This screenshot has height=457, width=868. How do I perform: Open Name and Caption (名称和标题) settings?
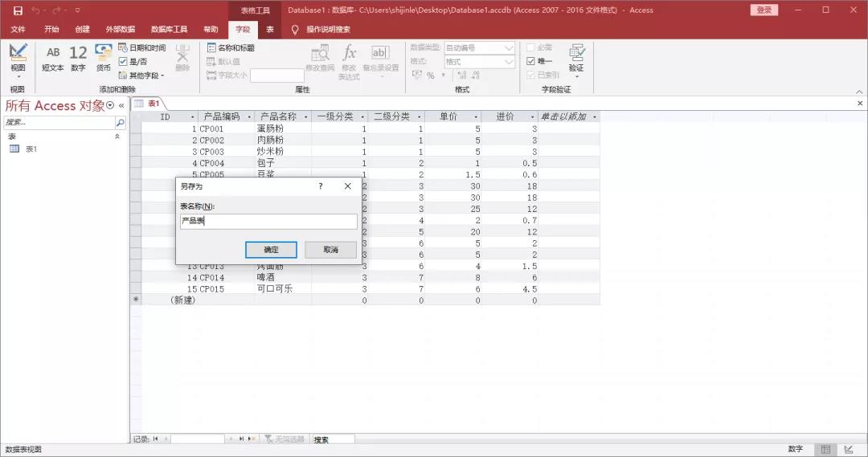click(x=231, y=48)
